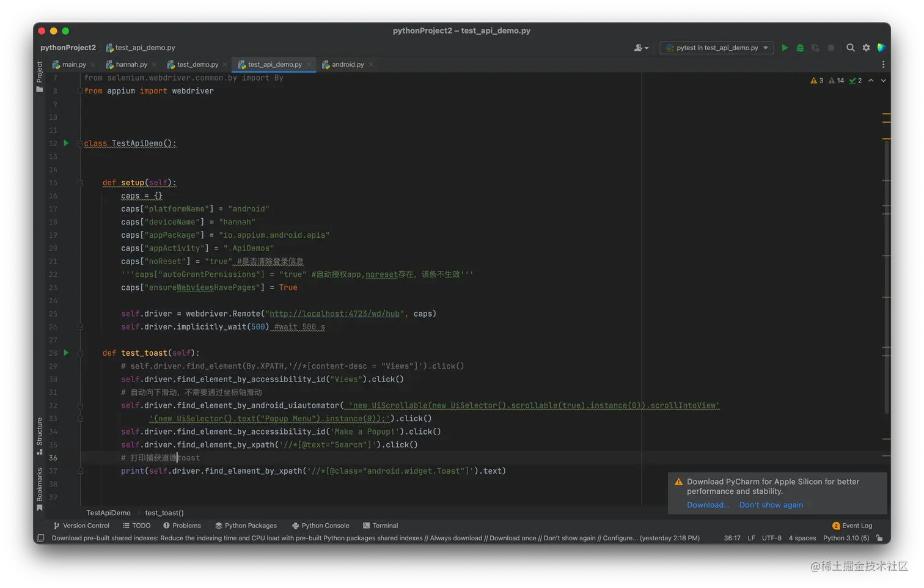Open the Terminal tool window

point(380,526)
